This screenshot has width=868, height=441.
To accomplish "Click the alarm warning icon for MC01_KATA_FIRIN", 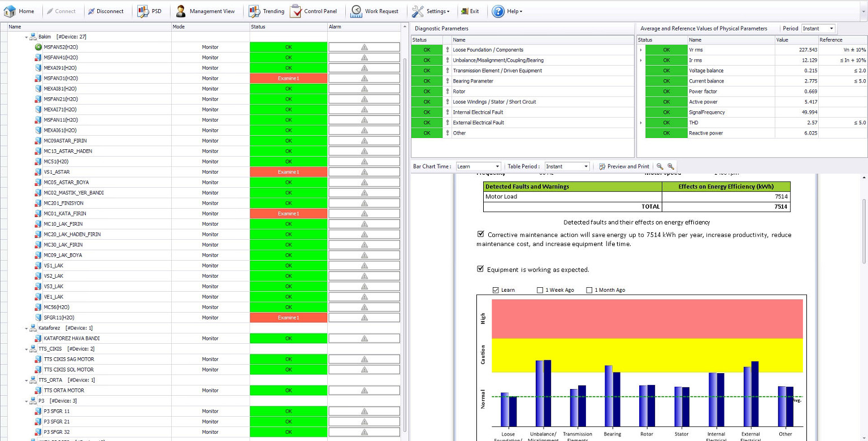I will tap(364, 214).
